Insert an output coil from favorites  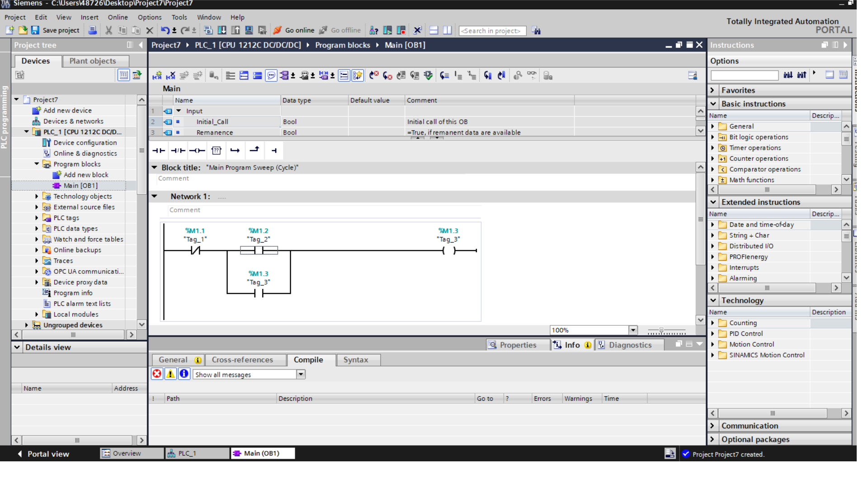coord(197,150)
